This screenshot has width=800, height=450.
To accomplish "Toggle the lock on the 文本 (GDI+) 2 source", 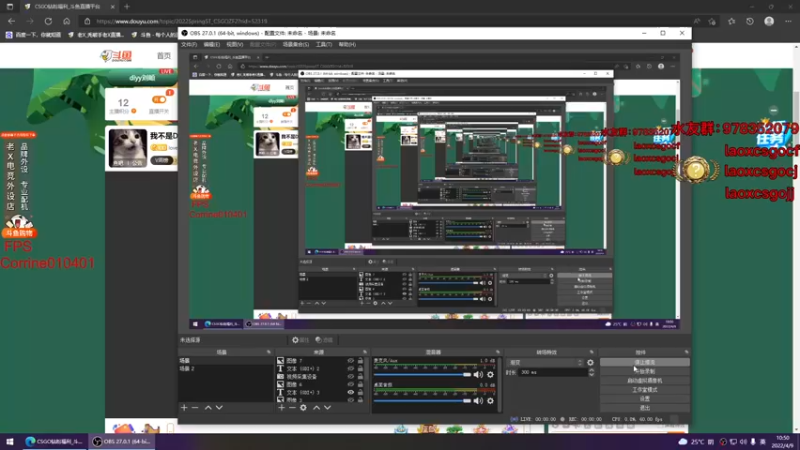I will click(x=360, y=368).
